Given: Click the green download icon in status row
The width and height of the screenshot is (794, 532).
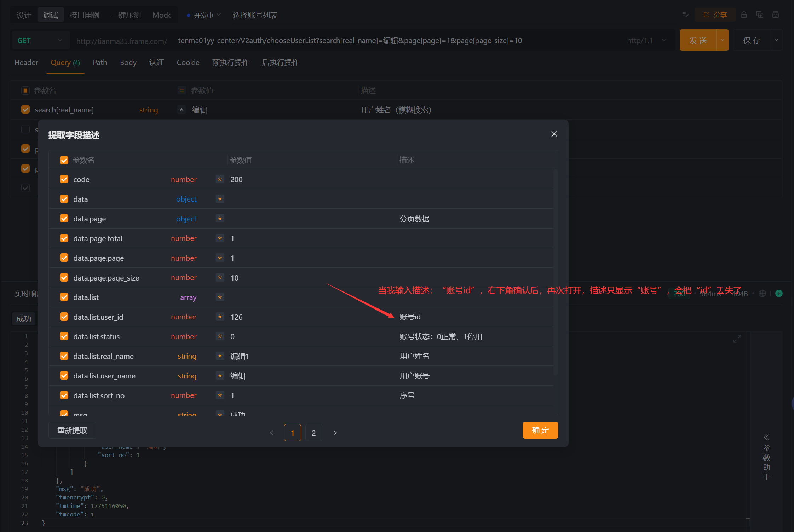Looking at the screenshot, I should tap(779, 294).
